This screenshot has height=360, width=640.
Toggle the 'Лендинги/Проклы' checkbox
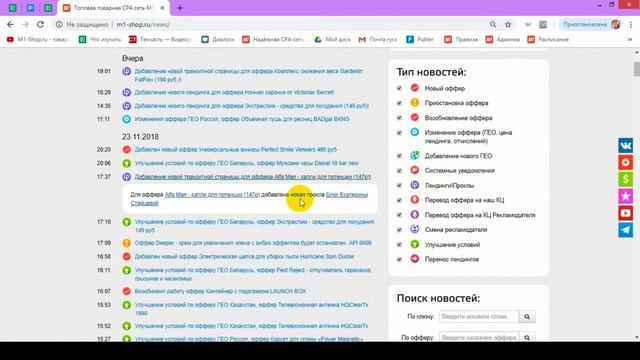coord(399,185)
